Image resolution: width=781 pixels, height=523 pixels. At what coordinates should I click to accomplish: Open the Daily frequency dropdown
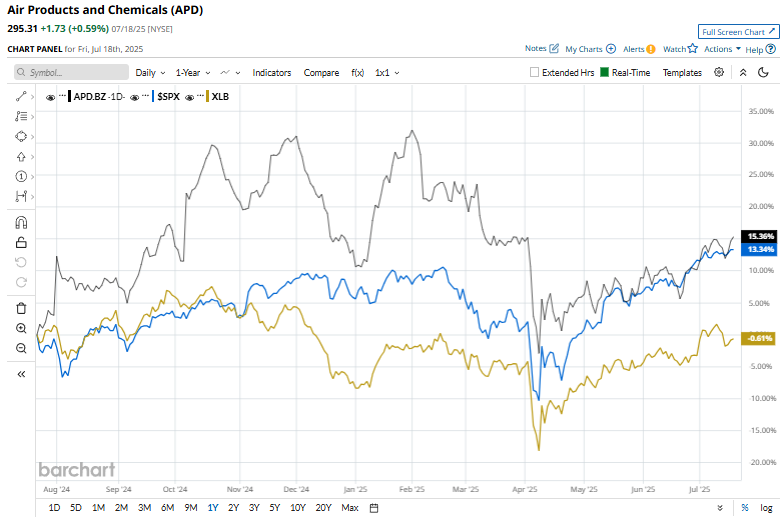tap(150, 73)
